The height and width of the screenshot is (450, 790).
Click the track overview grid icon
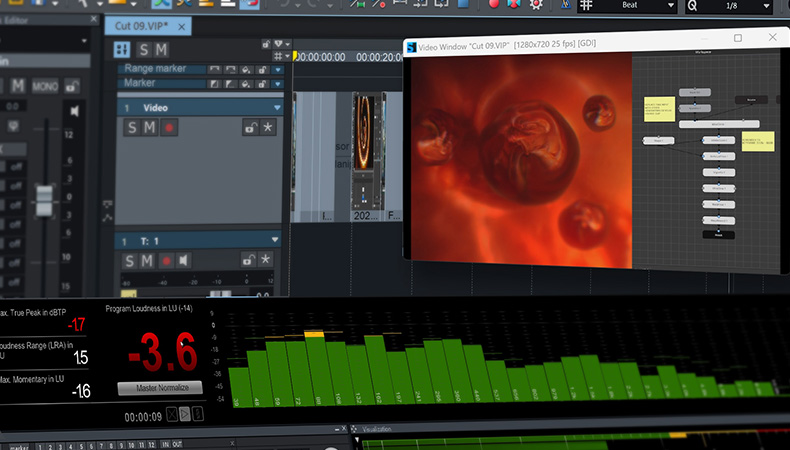pyautogui.click(x=122, y=49)
